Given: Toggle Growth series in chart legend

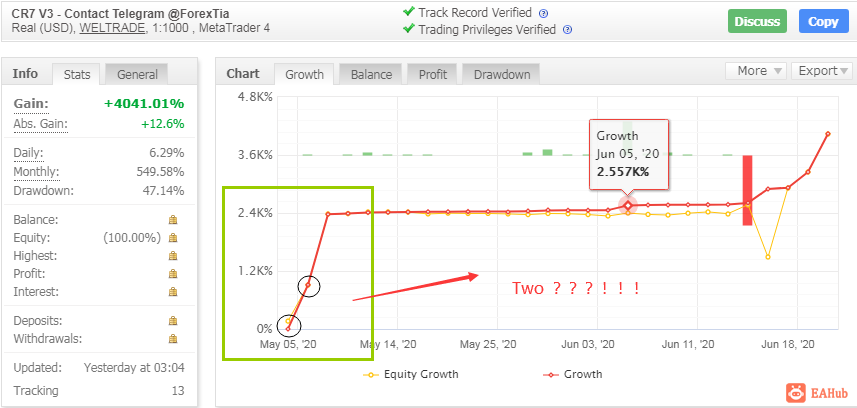Looking at the screenshot, I should click(x=572, y=375).
